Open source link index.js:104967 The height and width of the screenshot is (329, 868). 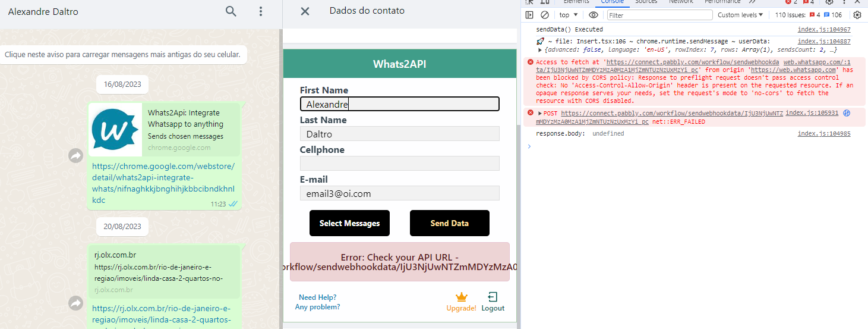[824, 29]
